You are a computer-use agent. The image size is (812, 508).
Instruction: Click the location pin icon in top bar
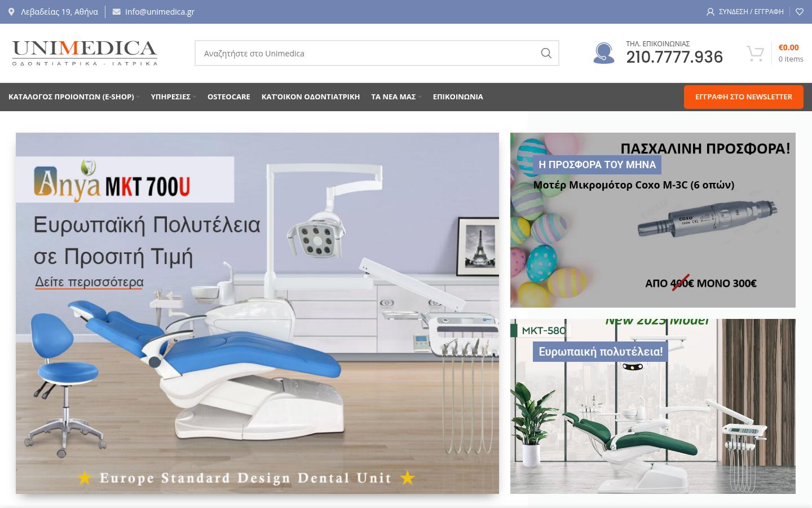[11, 12]
